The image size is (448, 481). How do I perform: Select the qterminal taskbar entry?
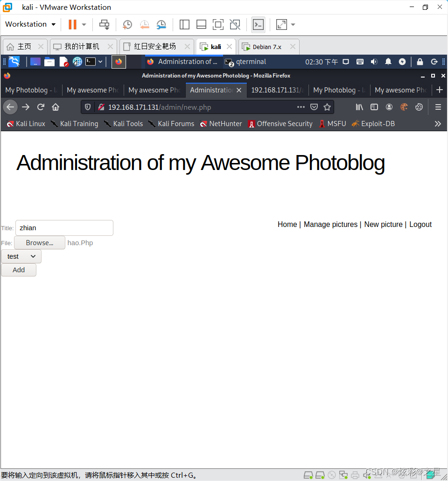pos(245,62)
